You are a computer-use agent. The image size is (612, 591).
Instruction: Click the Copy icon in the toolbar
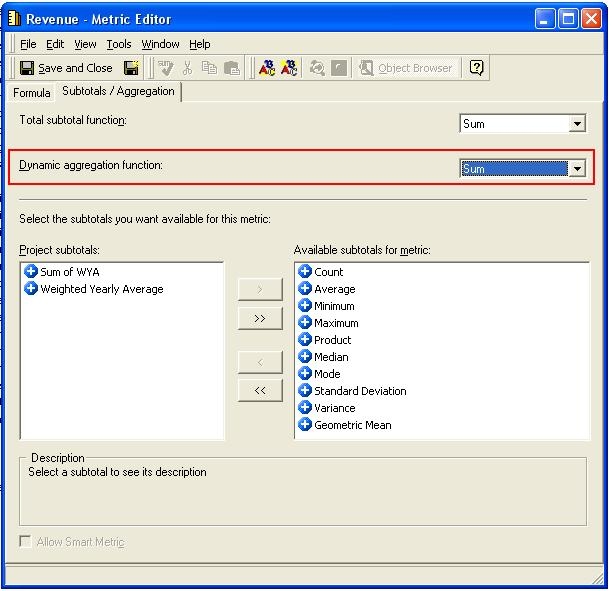[209, 68]
